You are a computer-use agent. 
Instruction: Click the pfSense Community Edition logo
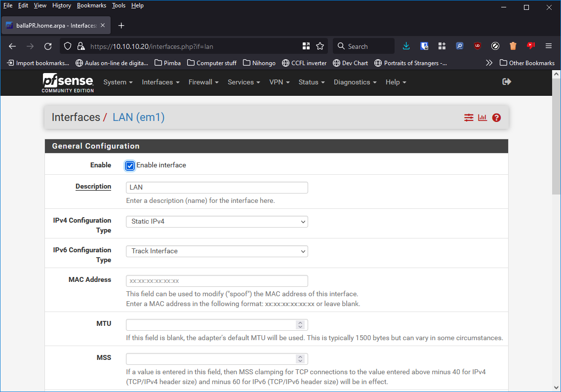tap(68, 82)
